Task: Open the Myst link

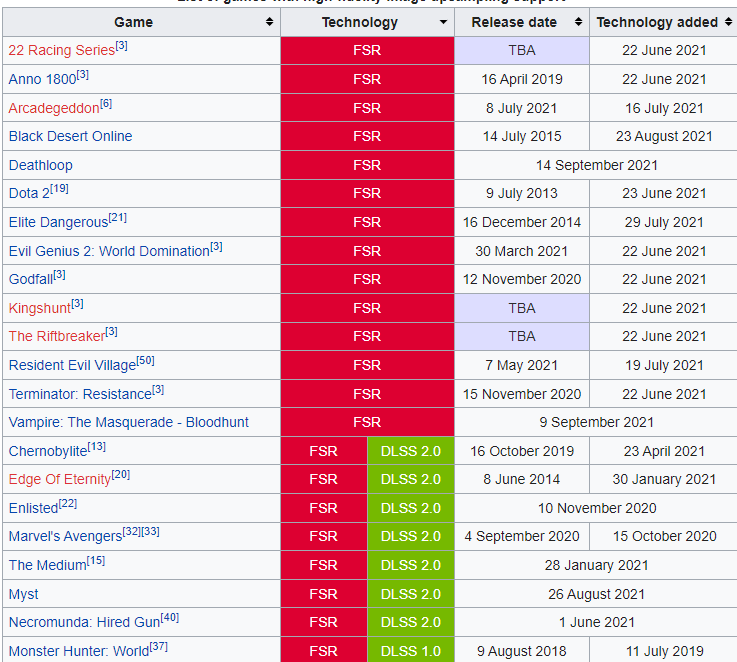Action: coord(24,594)
